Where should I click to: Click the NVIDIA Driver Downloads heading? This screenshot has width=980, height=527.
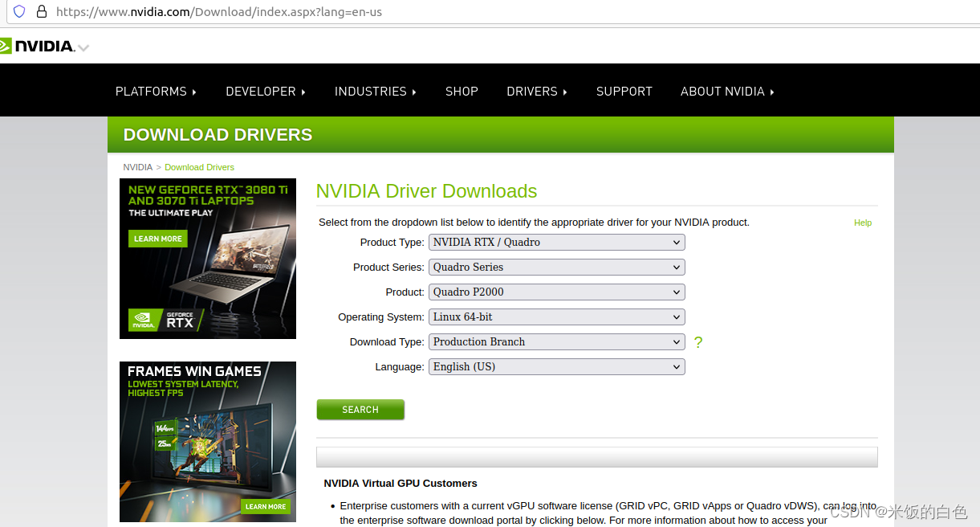click(x=426, y=191)
